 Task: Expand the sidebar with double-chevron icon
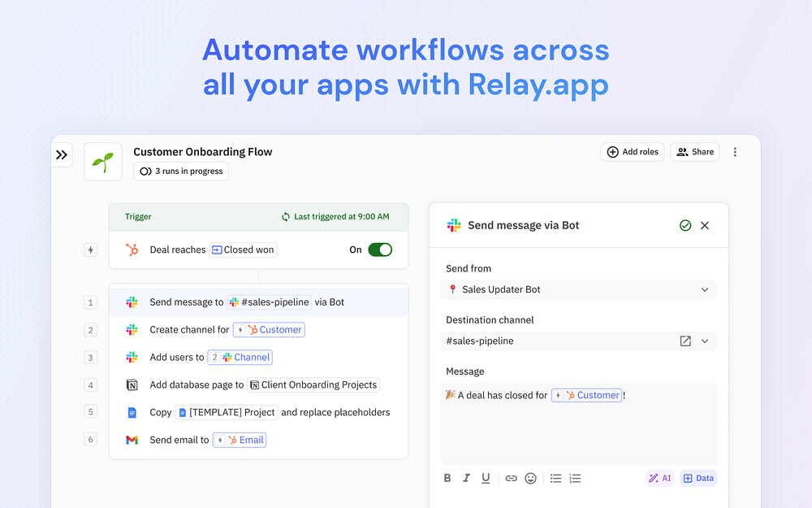[x=62, y=154]
